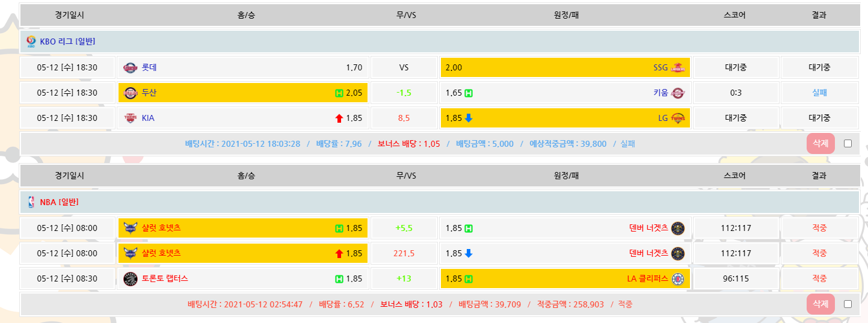Click the KIA Tigers team logo
This screenshot has width=868, height=323.
point(130,118)
